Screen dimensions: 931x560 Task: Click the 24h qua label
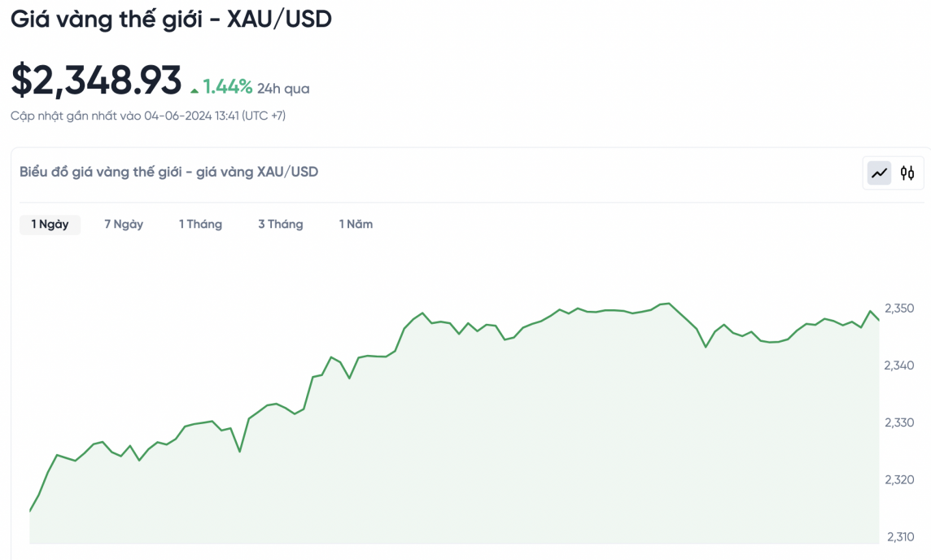283,89
